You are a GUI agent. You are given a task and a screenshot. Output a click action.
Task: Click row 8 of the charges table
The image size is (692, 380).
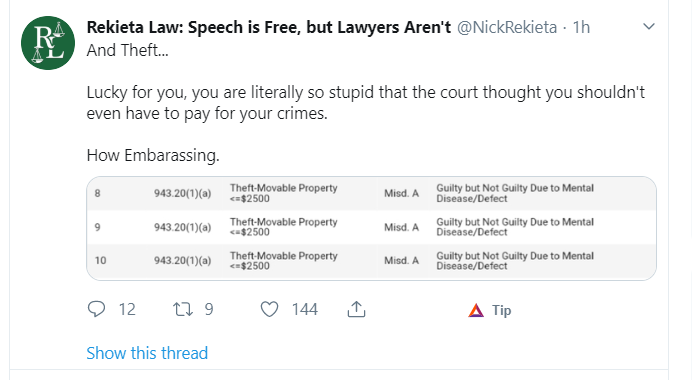(x=371, y=193)
